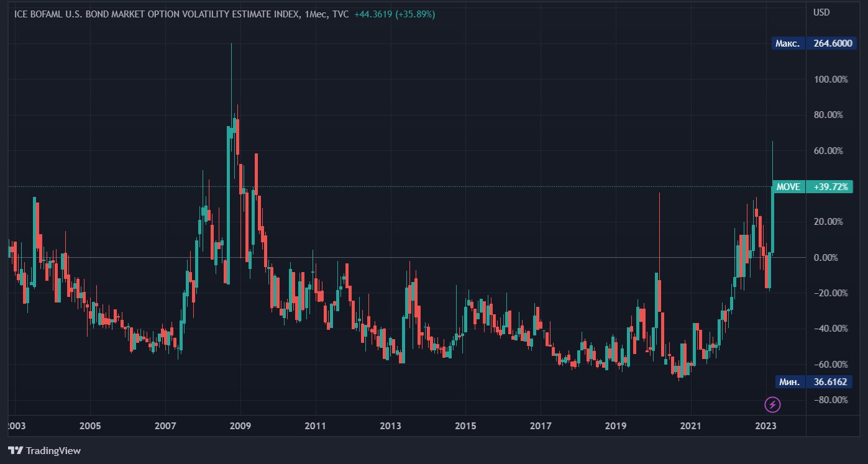Open the USD currency selector
Screen dimensions: 868x464
coord(821,12)
